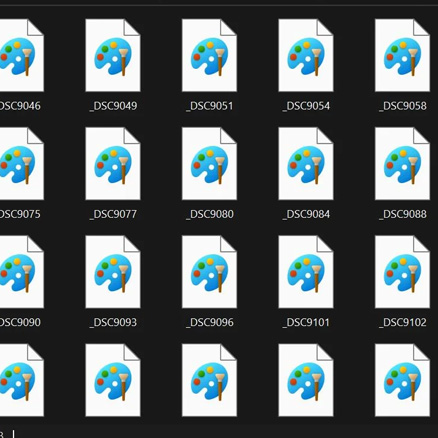Click the file icon above the DSC9090 label
Viewport: 438px width, 438px height.
coord(22,272)
